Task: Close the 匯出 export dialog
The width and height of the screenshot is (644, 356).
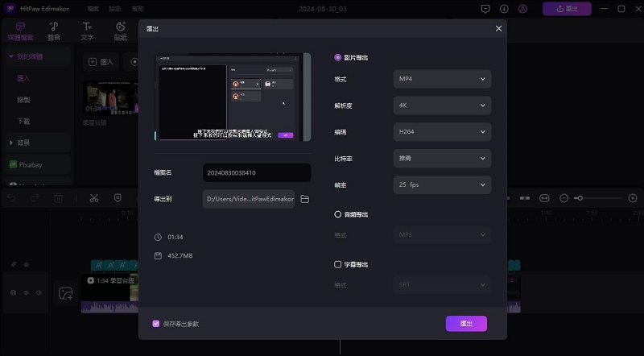Action: (498, 28)
